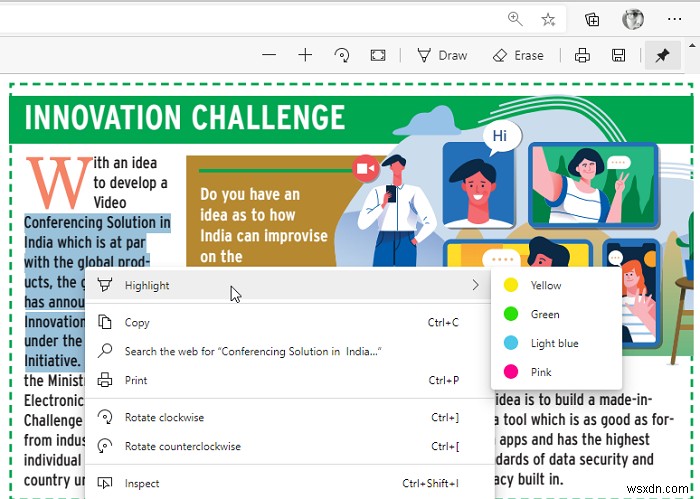Choose Inspect from context menu
This screenshot has height=499, width=700.
coord(288,483)
